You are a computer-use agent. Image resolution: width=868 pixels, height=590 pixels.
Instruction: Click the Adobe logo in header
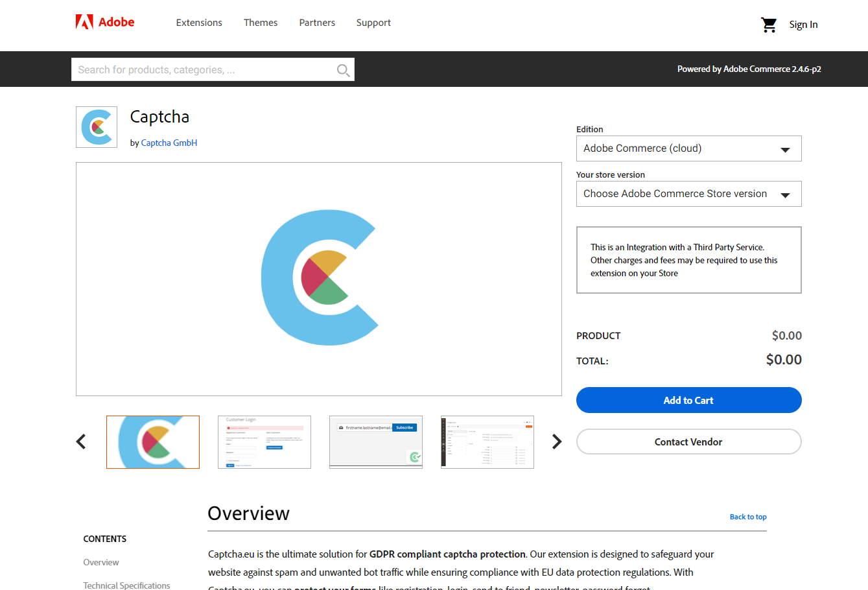[105, 22]
